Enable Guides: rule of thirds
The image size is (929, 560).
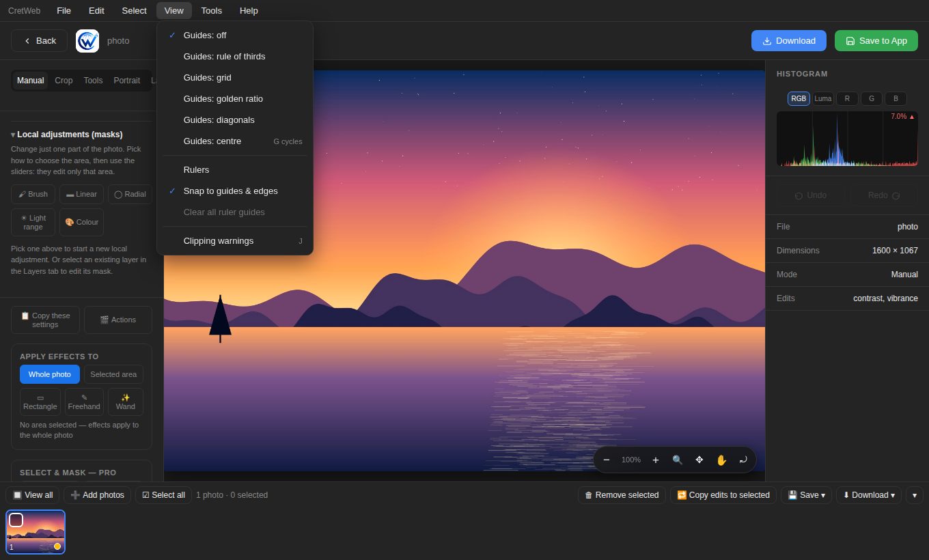click(235, 56)
